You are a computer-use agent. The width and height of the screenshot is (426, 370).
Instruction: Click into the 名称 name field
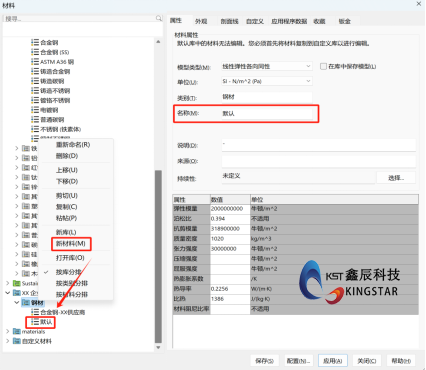point(267,114)
